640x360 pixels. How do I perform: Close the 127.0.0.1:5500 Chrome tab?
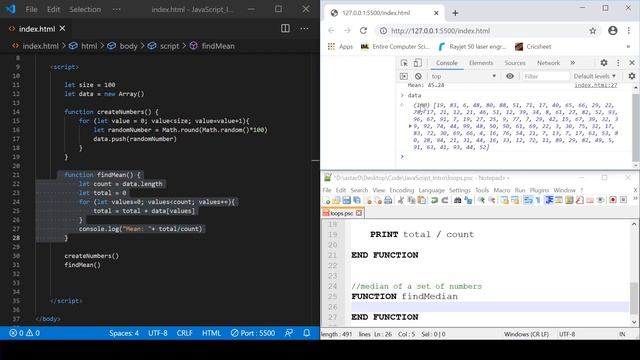tap(436, 13)
